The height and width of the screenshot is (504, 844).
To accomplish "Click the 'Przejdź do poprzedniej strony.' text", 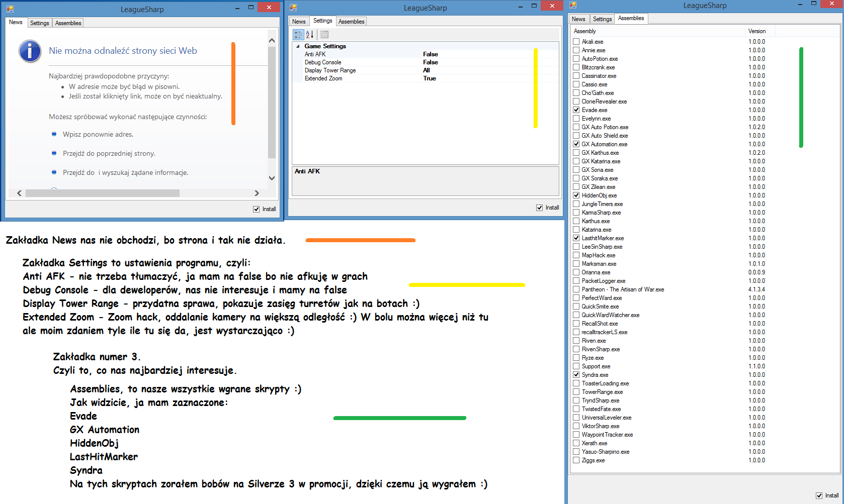I will tap(109, 154).
